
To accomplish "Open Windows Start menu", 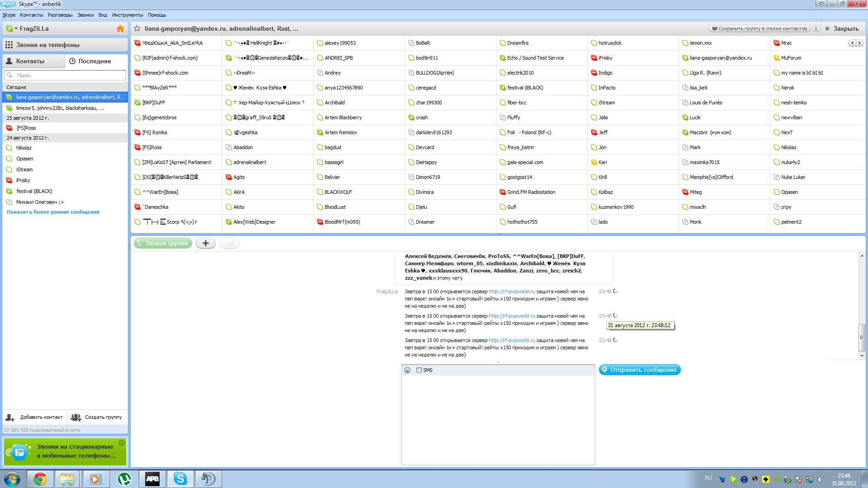I will (x=12, y=479).
